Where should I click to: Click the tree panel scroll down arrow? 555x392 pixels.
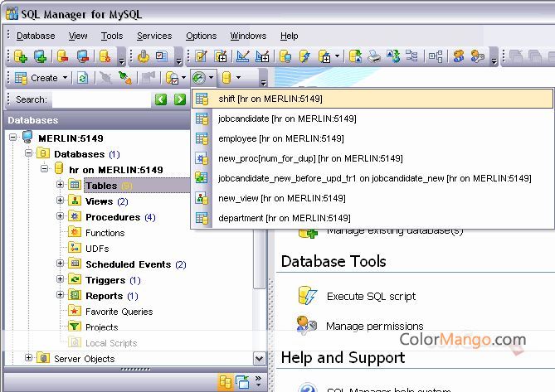[259, 358]
